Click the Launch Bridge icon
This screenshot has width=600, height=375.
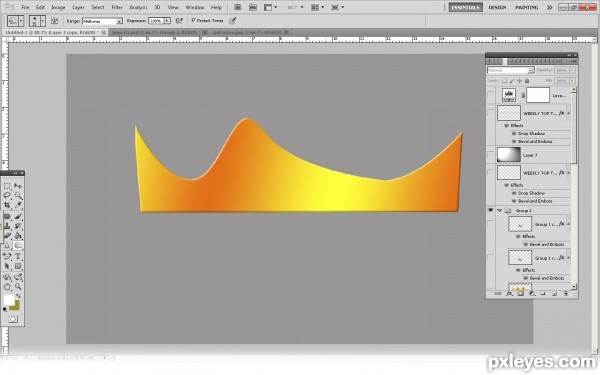point(237,7)
